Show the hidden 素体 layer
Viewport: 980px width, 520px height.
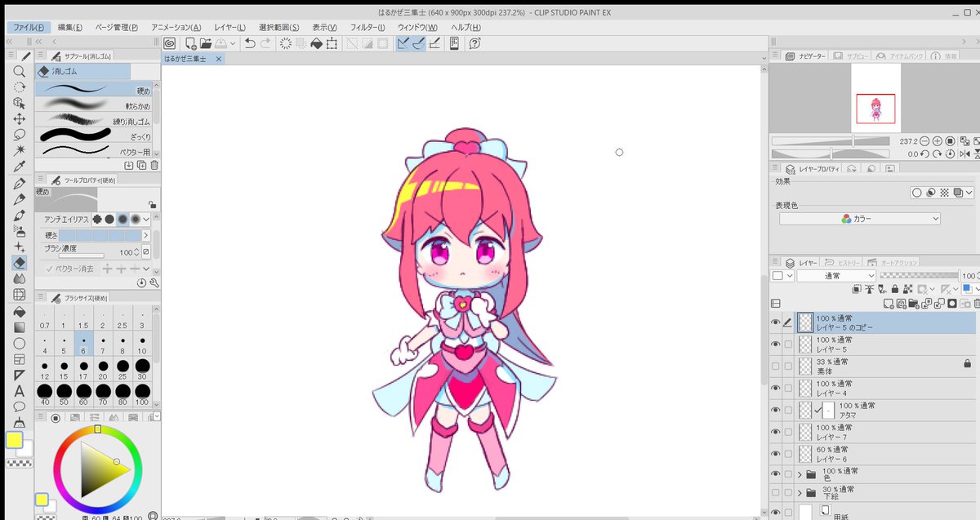coord(776,367)
